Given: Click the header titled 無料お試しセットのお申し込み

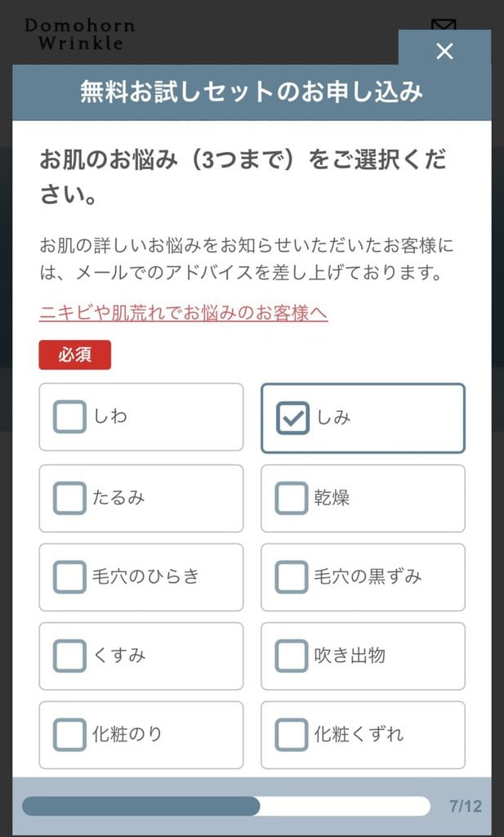Looking at the screenshot, I should 252,93.
